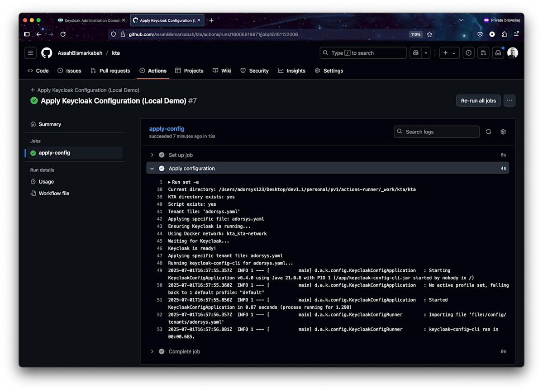
Task: Bookmark this page with the star icon
Action: (429, 34)
